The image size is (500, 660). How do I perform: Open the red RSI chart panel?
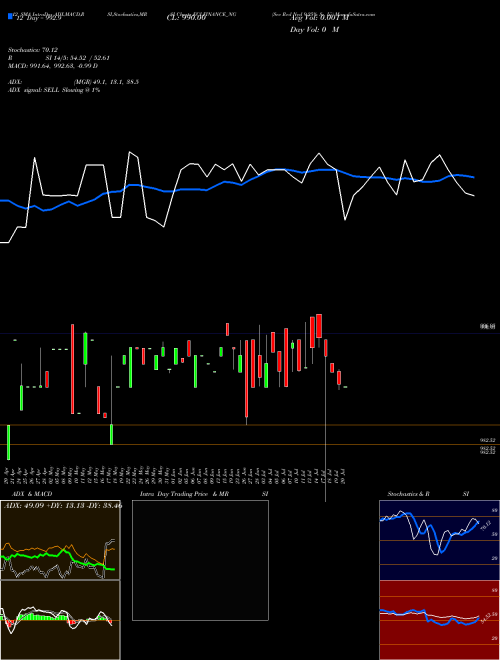click(x=439, y=620)
